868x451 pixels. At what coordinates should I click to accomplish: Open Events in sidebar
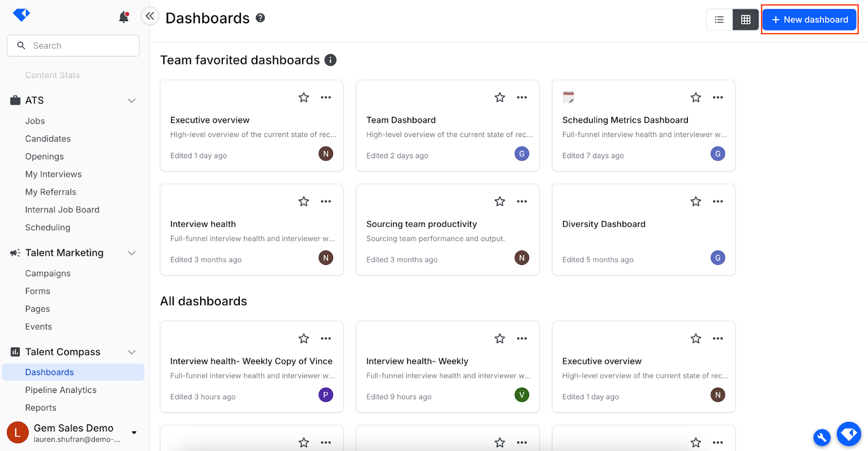(39, 327)
